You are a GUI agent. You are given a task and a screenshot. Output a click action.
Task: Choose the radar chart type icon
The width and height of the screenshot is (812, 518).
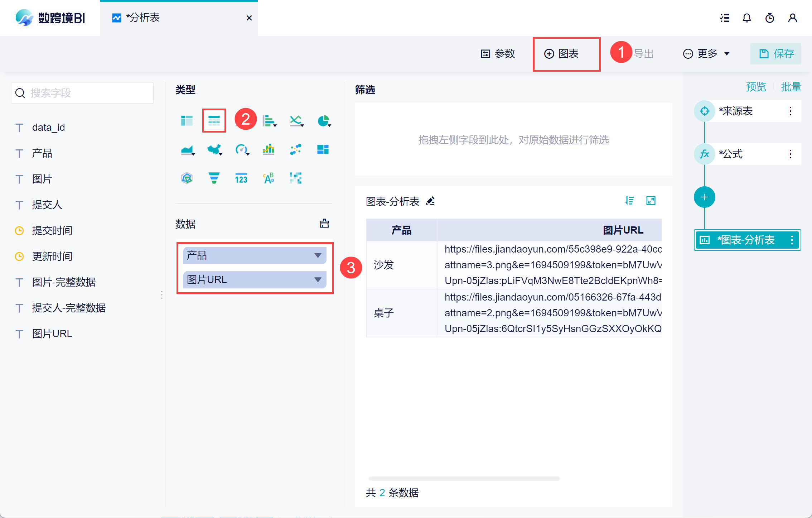click(187, 178)
